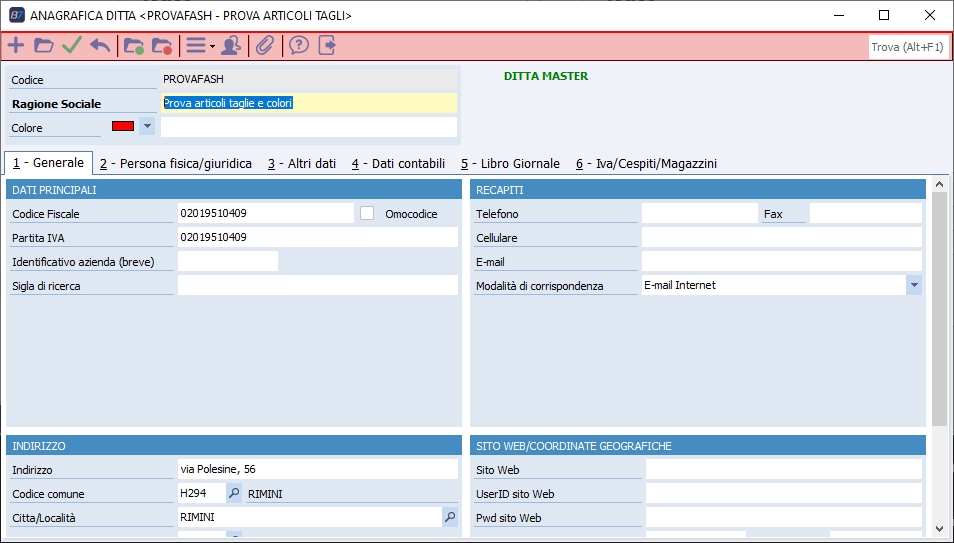Click the plus icon to add a new company
Image resolution: width=954 pixels, height=543 pixels.
click(16, 46)
